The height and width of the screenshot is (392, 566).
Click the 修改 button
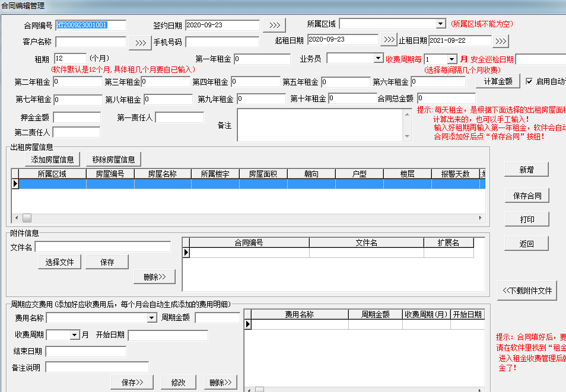tap(179, 383)
